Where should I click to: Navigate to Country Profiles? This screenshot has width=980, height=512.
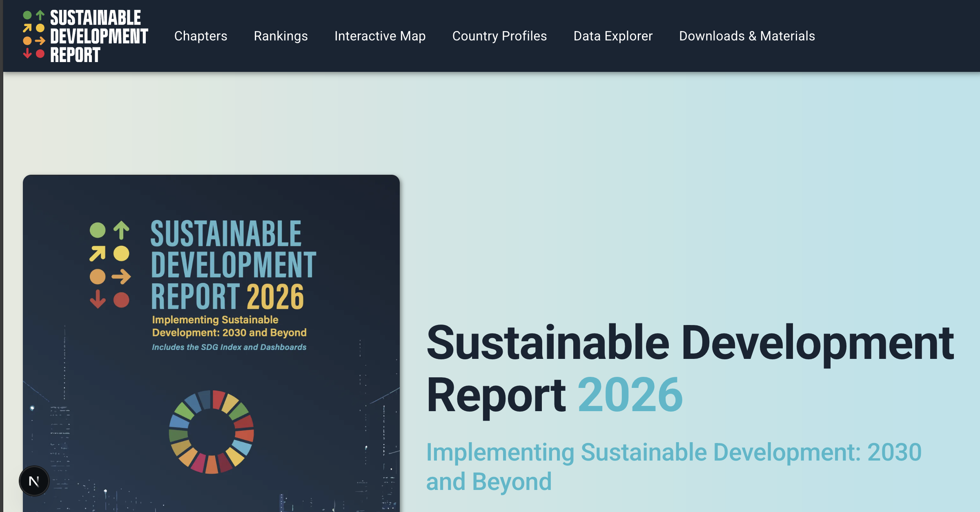(499, 36)
